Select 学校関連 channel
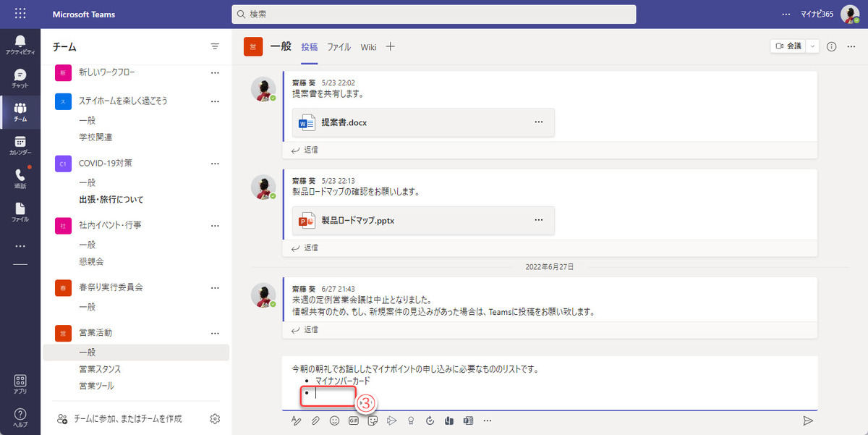This screenshot has height=435, width=868. pos(95,137)
